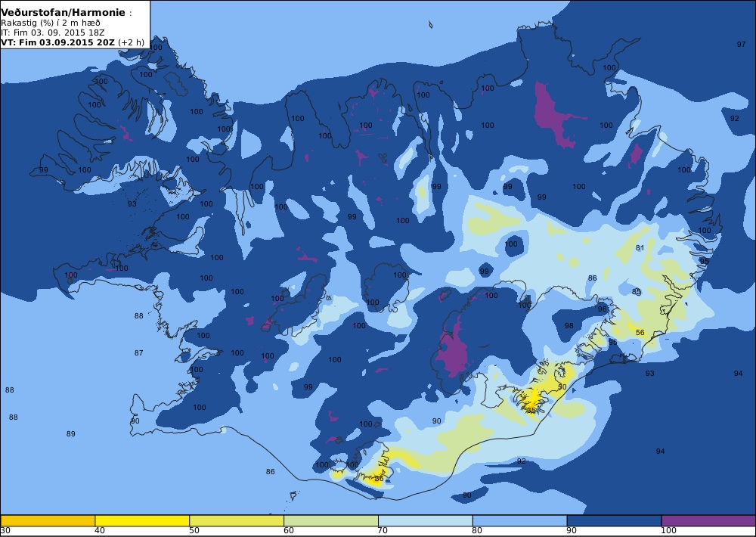Click the humidity value 35 in the yellow patch

pos(531,411)
